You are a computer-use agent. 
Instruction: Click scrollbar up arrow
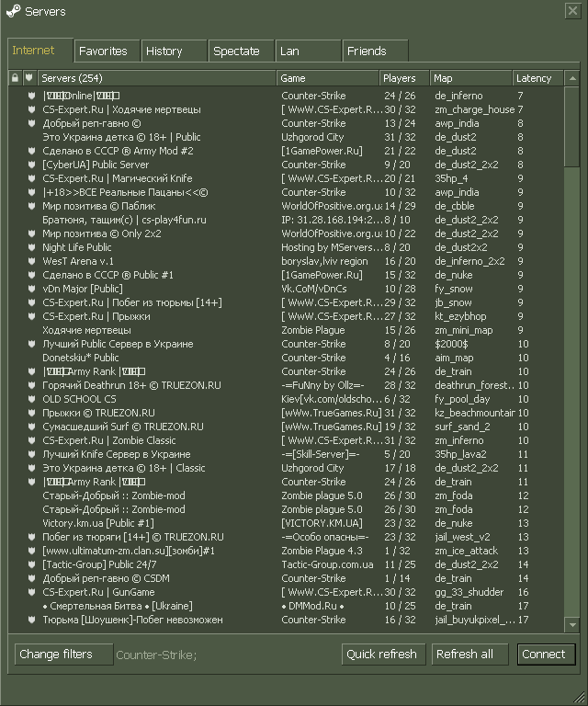pos(572,78)
